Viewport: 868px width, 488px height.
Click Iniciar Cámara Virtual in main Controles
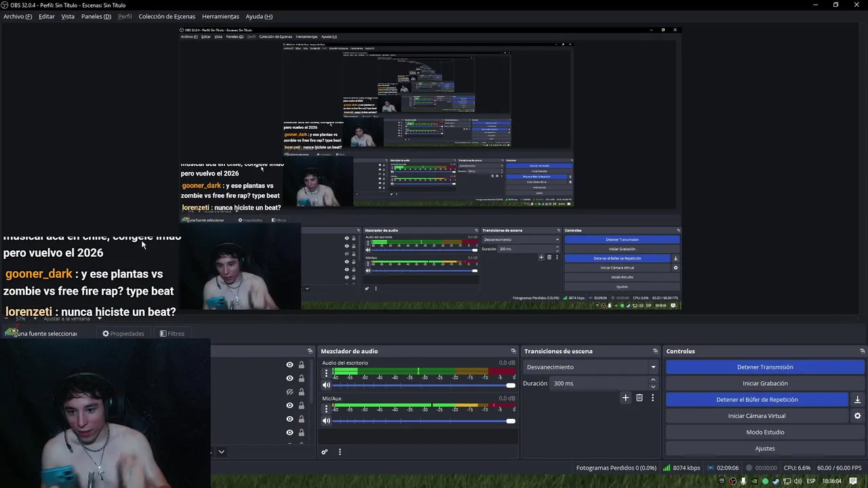(757, 415)
